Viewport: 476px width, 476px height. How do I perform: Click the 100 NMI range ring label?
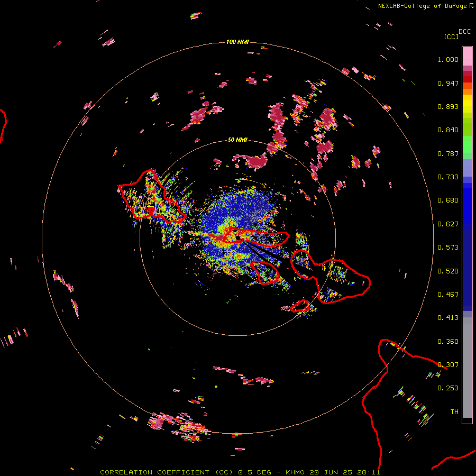coord(237,42)
